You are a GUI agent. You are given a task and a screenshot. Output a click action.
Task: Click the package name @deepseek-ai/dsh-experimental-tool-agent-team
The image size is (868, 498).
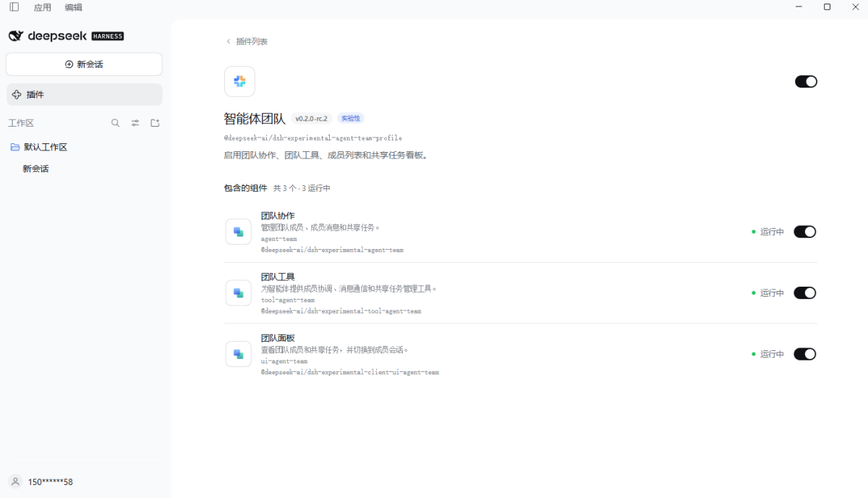tap(341, 311)
